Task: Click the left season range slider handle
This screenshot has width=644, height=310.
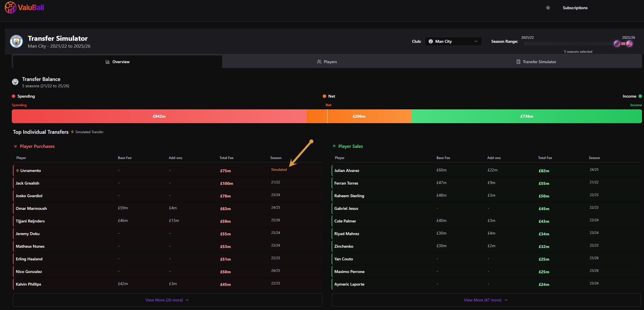Action: (617, 44)
